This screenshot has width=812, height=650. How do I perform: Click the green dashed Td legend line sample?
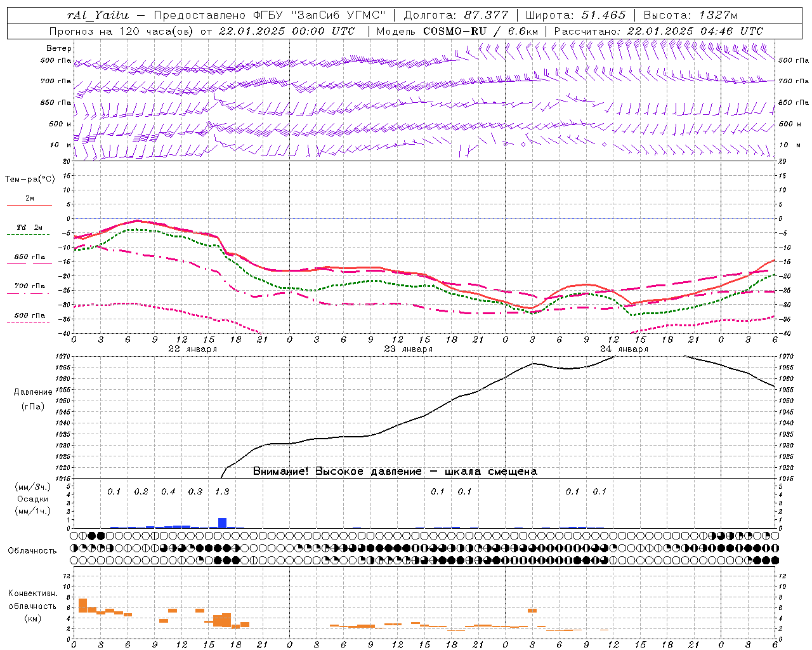(29, 235)
